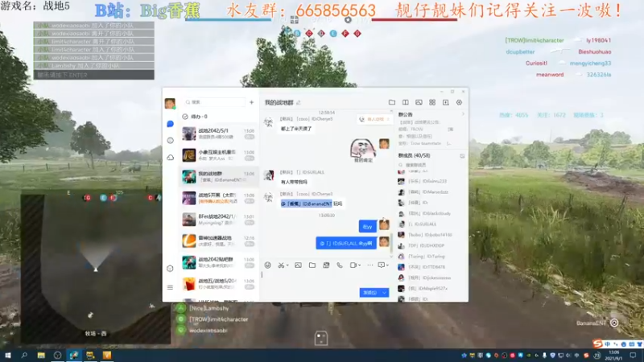Open screenshot options dropdown arrow
This screenshot has height=362, width=644.
(x=287, y=265)
